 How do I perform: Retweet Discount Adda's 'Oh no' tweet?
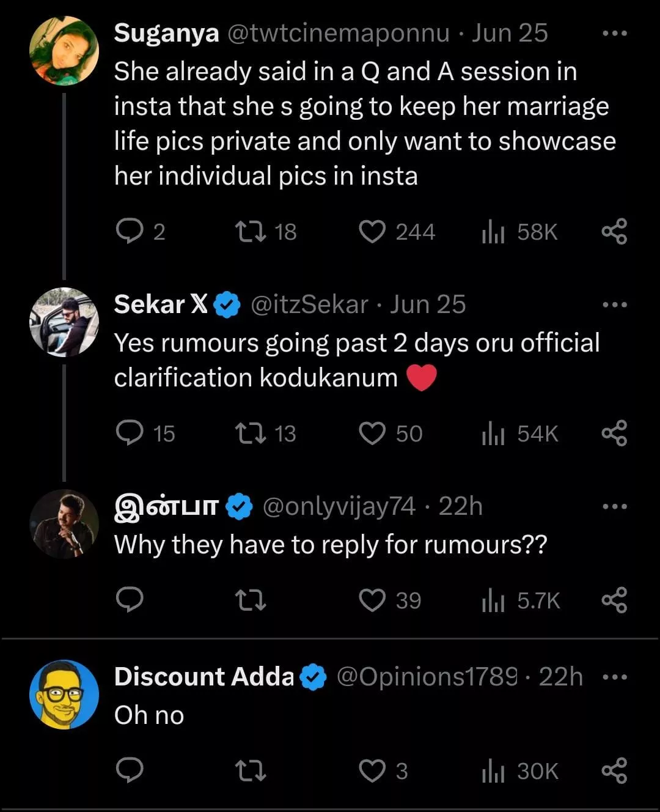pos(251,770)
